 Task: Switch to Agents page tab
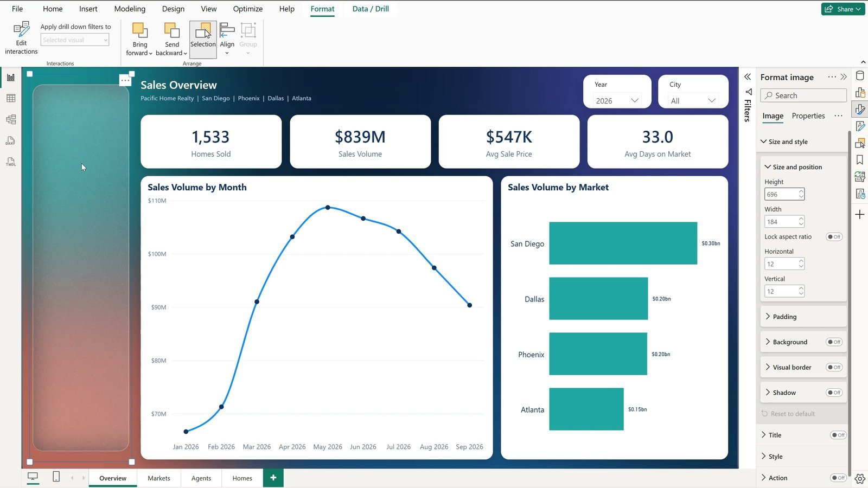click(201, 478)
